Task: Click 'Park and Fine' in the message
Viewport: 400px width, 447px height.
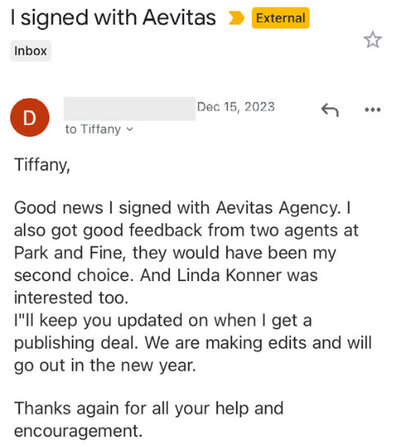Action: (x=68, y=253)
